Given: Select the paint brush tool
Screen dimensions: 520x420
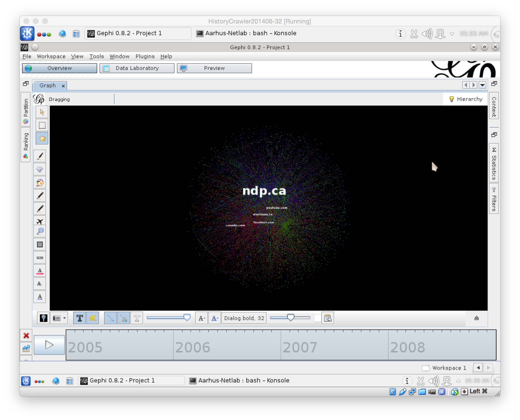Looking at the screenshot, I should click(40, 156).
